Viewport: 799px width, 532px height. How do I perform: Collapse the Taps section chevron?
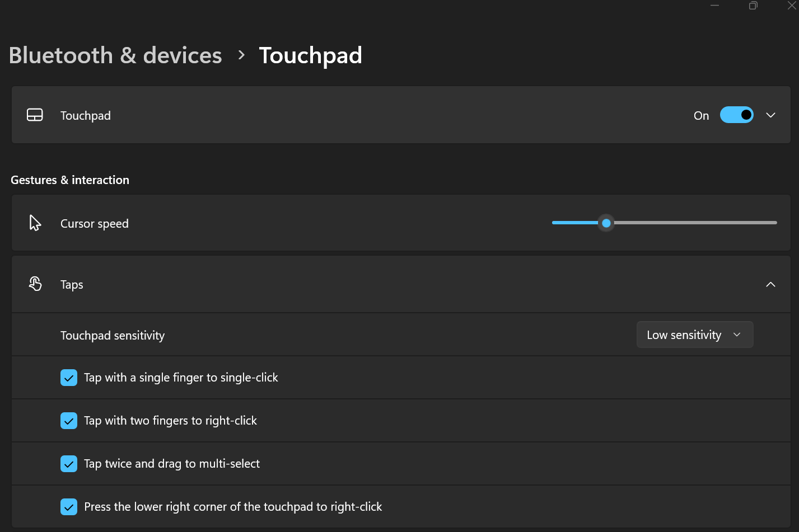[x=770, y=284]
